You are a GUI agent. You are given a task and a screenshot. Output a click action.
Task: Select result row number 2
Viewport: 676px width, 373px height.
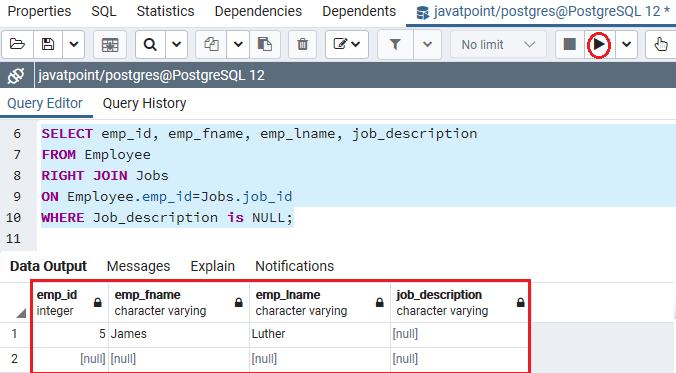click(15, 359)
